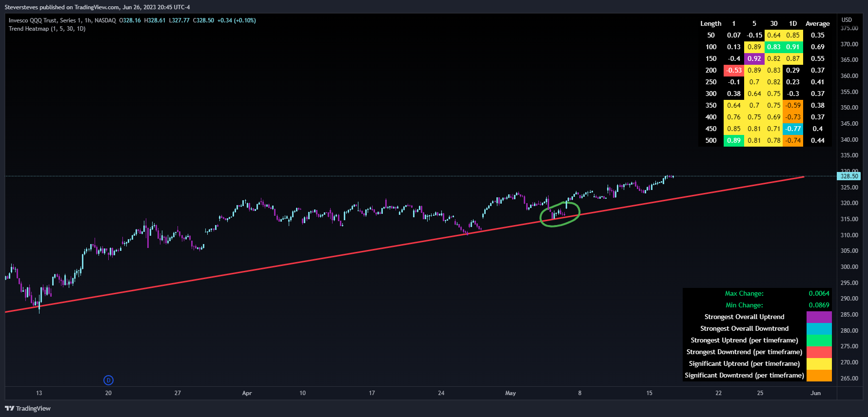
Task: Click the Min Change value 0.0869
Action: tap(819, 305)
